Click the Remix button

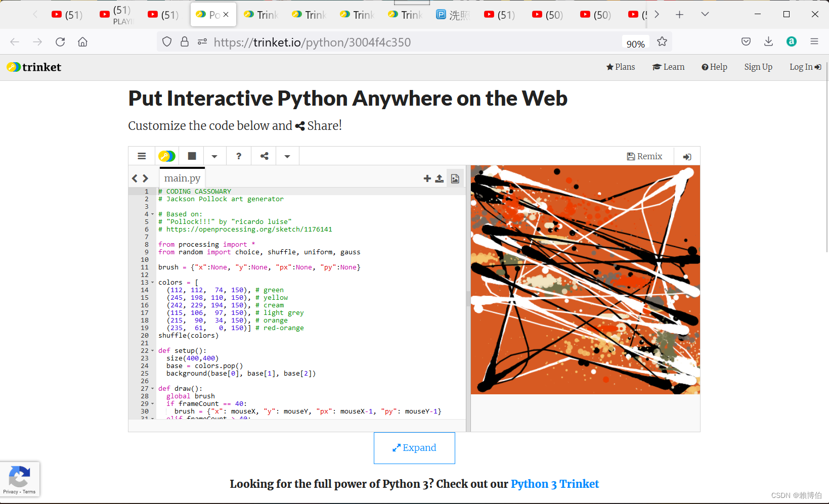click(x=644, y=156)
